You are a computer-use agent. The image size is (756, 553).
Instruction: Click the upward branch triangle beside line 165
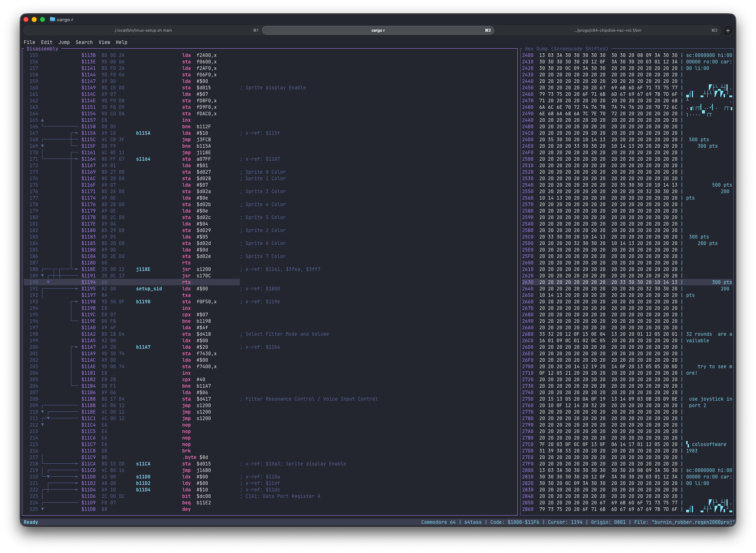pos(43,120)
